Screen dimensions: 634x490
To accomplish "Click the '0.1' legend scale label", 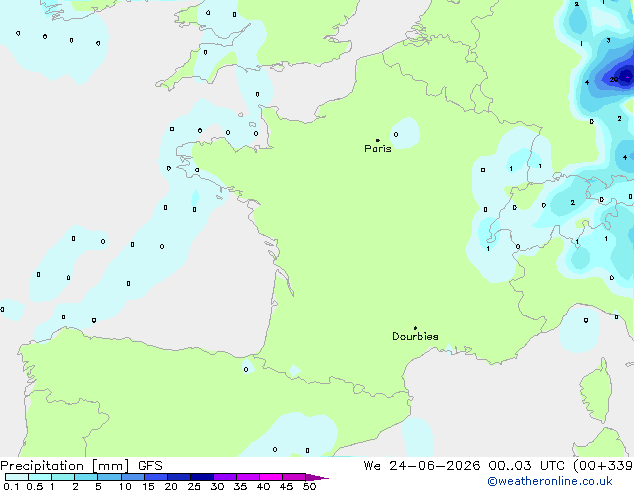I will point(11,486).
